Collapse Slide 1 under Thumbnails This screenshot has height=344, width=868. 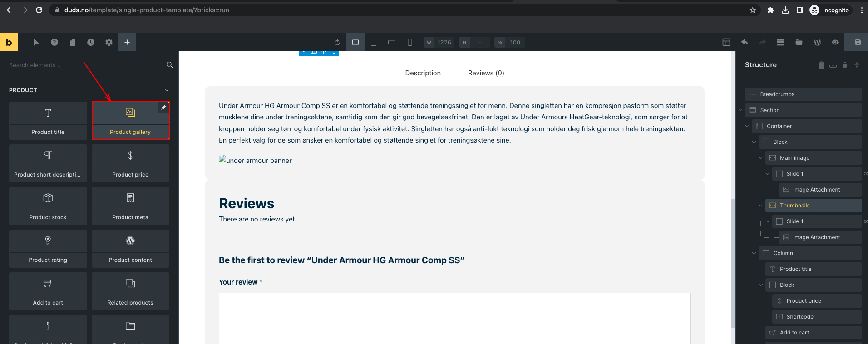coord(768,221)
